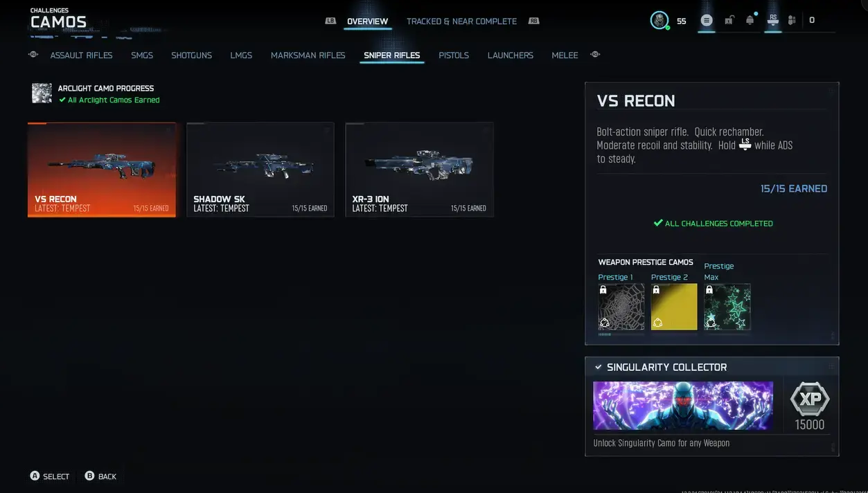Click the party count 0
Screen dimensions: 868x493
pyautogui.click(x=812, y=21)
